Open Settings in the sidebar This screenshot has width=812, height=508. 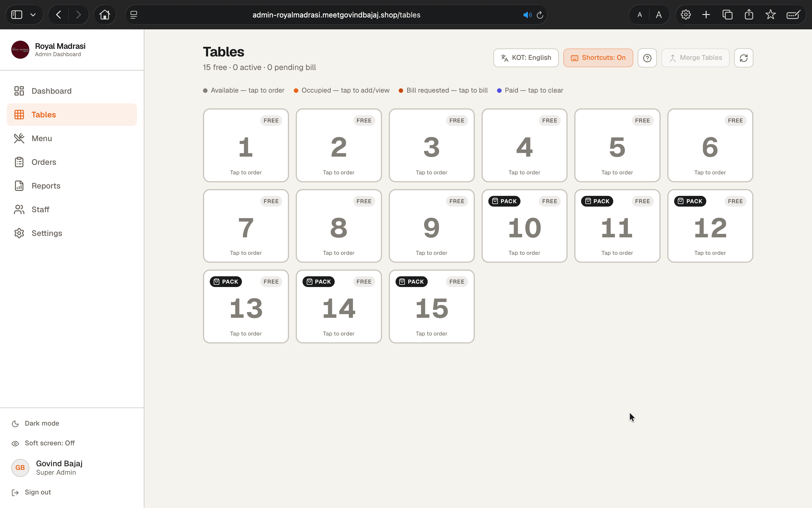click(72, 233)
